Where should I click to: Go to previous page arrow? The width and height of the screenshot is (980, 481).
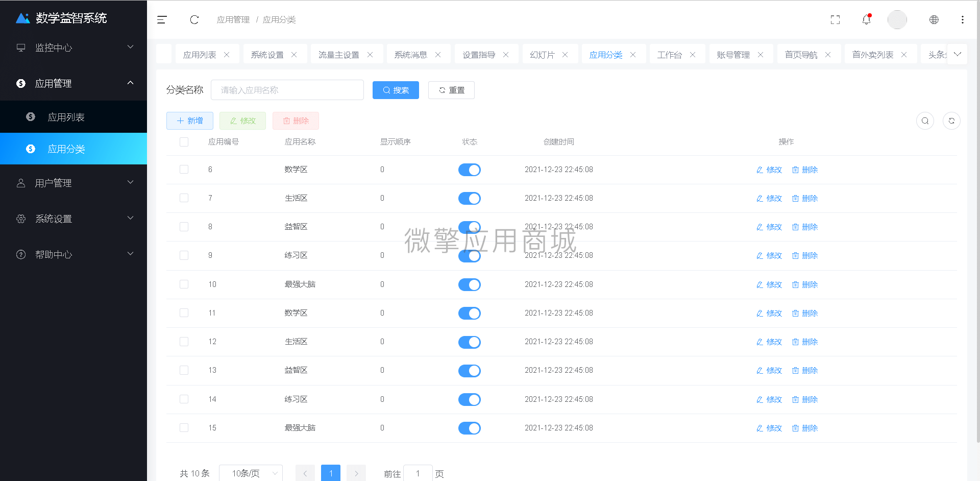point(305,473)
